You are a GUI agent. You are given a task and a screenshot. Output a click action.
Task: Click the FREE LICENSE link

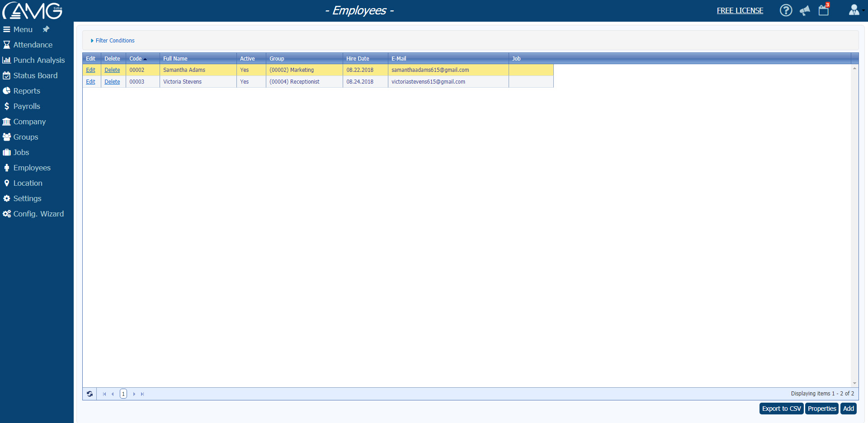pos(740,10)
